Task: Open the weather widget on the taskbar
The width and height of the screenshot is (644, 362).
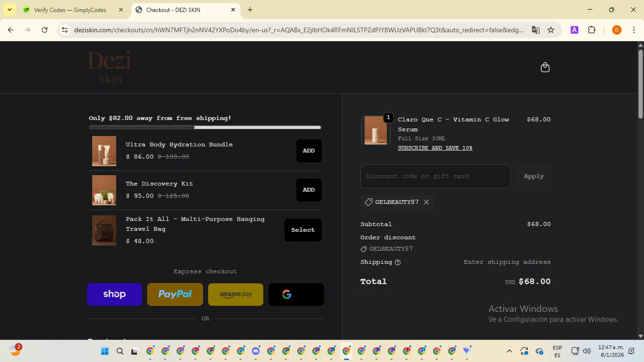Action: 15,350
